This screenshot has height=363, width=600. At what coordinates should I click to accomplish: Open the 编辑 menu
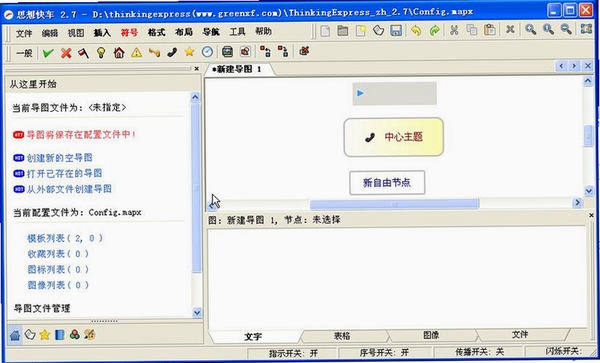pyautogui.click(x=50, y=33)
